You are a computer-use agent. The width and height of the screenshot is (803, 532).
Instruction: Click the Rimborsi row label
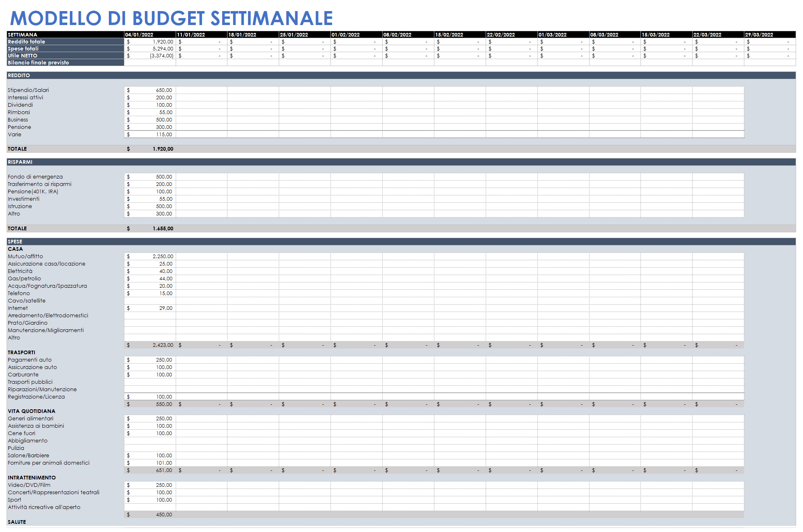[x=19, y=112]
